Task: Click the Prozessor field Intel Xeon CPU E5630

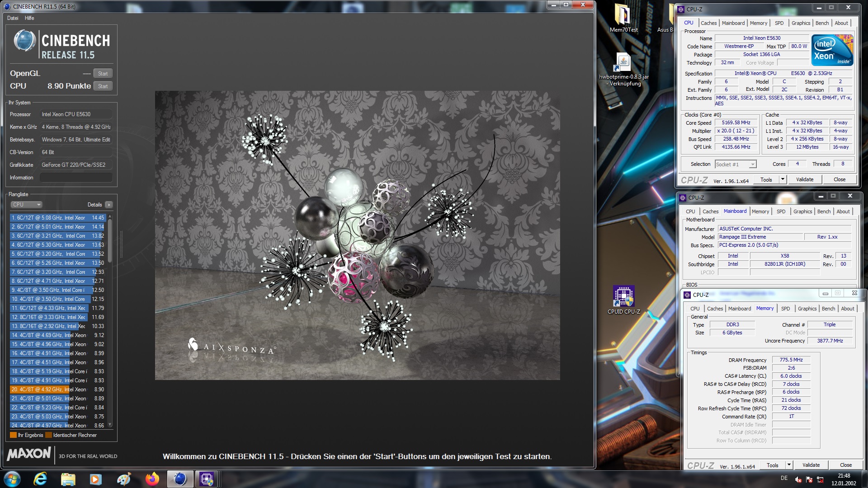Action: [76, 114]
